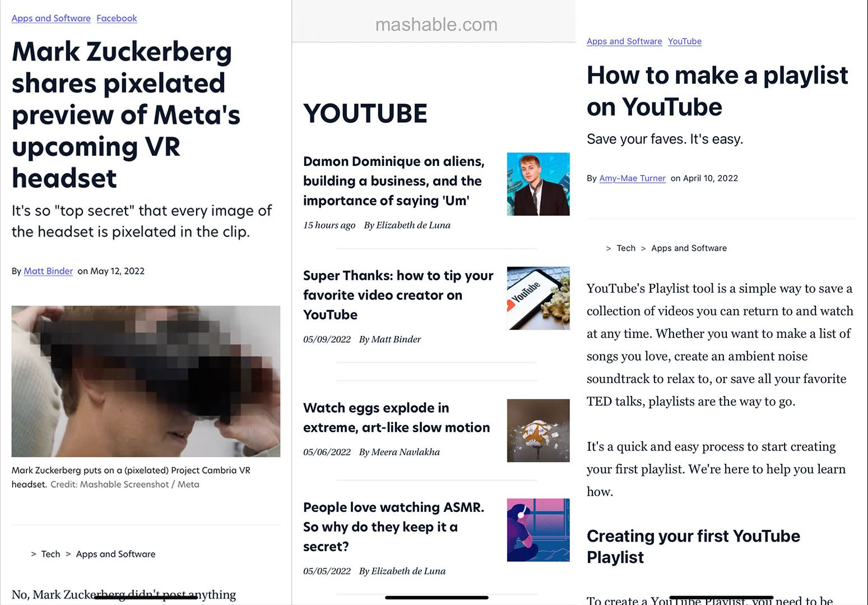View pixelated VR headset image
Screen dimensions: 868x605
[146, 381]
